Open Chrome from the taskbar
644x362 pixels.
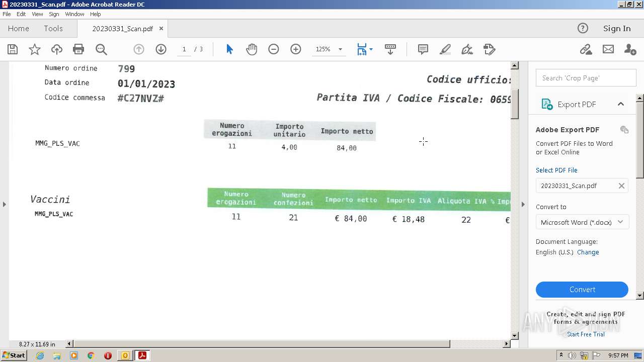[91, 355]
